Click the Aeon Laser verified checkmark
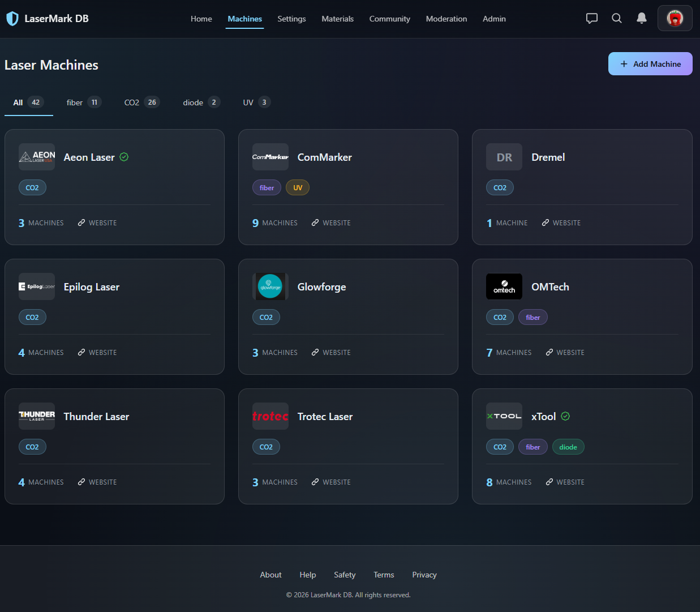This screenshot has height=612, width=700. tap(124, 157)
